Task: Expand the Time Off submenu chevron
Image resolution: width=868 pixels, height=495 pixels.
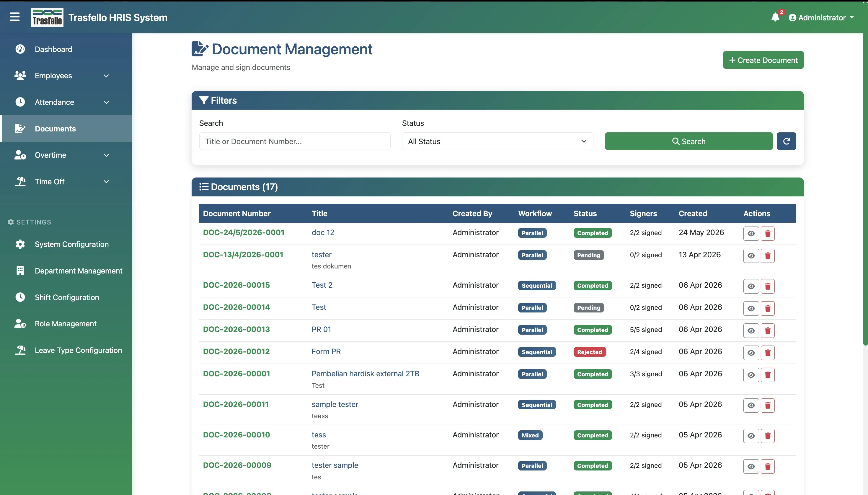Action: 106,182
